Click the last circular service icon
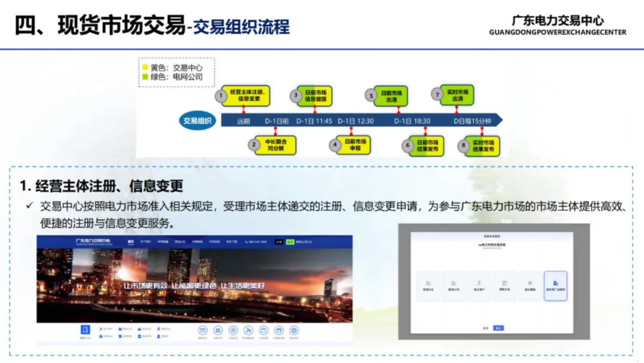This screenshot has height=363, width=644. (x=293, y=330)
